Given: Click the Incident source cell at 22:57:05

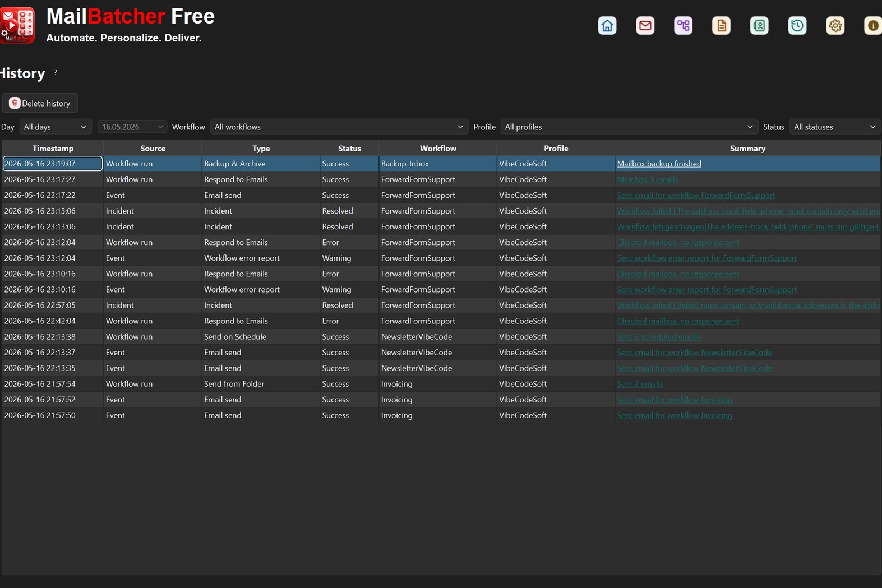Looking at the screenshot, I should (x=153, y=305).
